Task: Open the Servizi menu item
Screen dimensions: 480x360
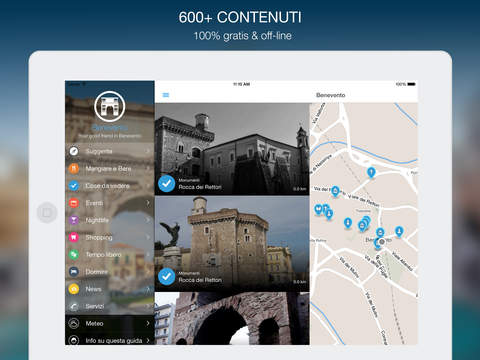Action: pos(110,306)
